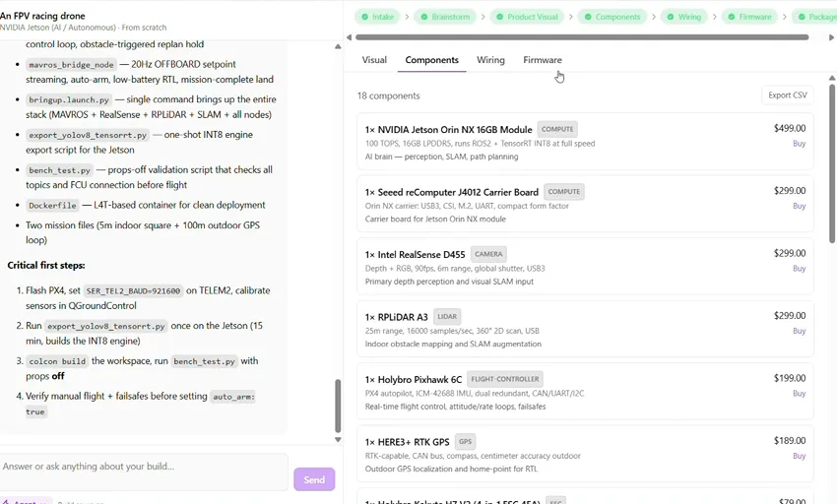The height and width of the screenshot is (504, 837).
Task: Click the 'Critical first steps:' heading
Action: tap(46, 266)
